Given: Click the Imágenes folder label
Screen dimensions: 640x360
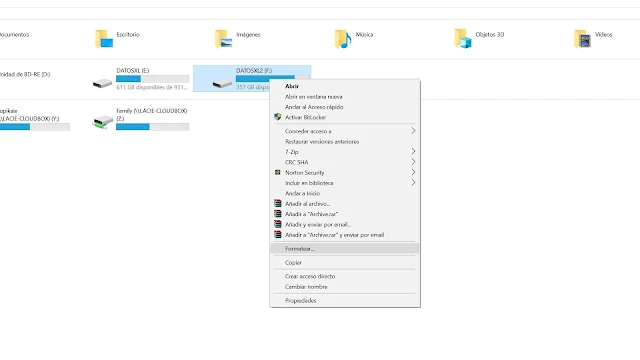Looking at the screenshot, I should (x=248, y=35).
